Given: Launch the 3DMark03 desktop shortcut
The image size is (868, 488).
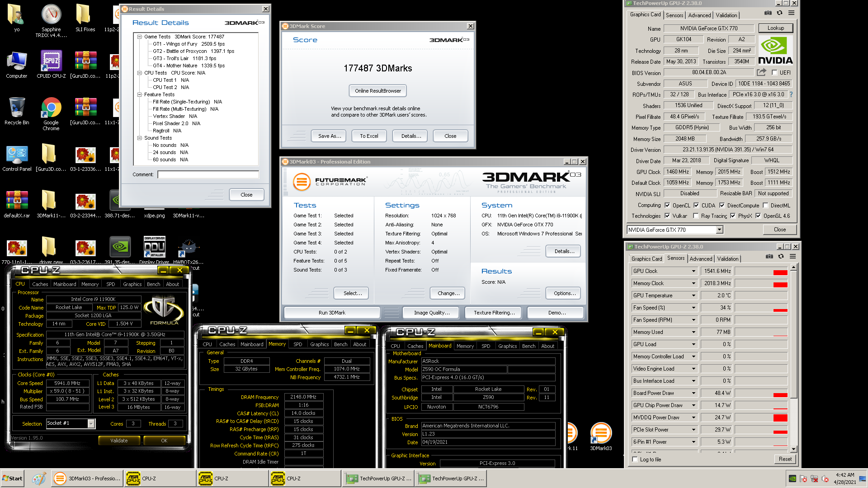Looking at the screenshot, I should coord(601,436).
